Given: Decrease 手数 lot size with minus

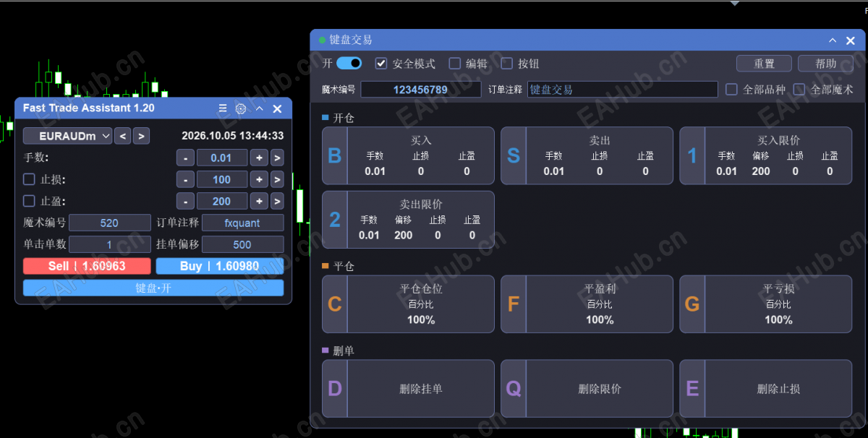Looking at the screenshot, I should click(185, 158).
